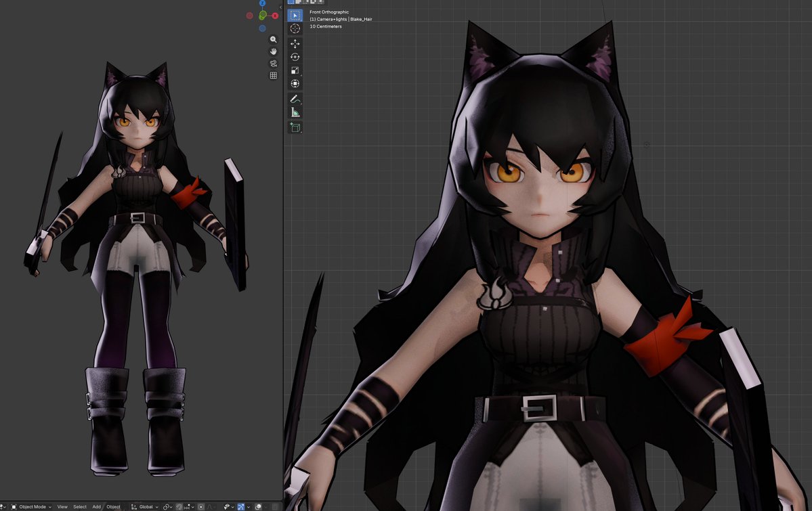Open the Object menu
Image resolution: width=812 pixels, height=511 pixels.
point(113,507)
